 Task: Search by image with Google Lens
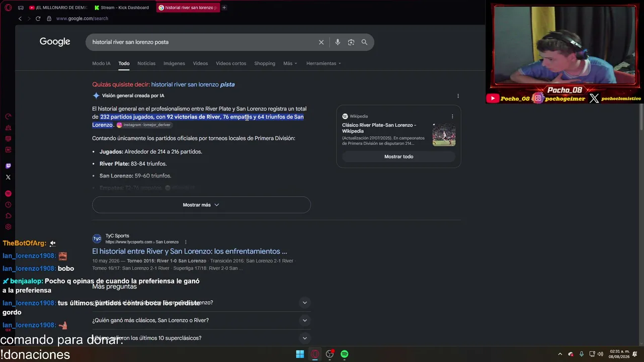pyautogui.click(x=351, y=42)
